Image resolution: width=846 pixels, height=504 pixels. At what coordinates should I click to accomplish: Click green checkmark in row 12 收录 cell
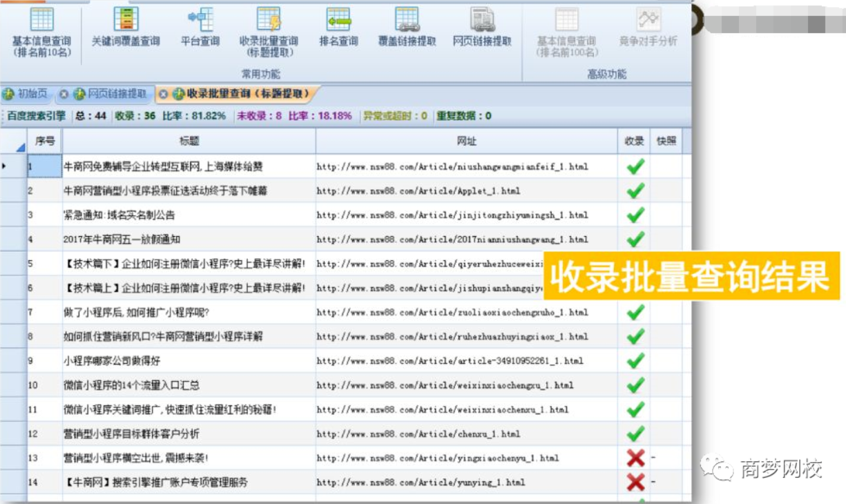point(635,434)
